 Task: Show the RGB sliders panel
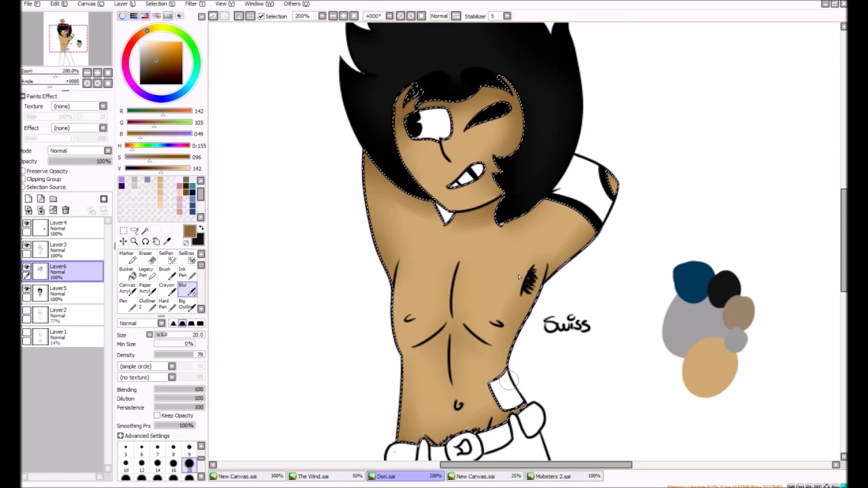tap(134, 16)
